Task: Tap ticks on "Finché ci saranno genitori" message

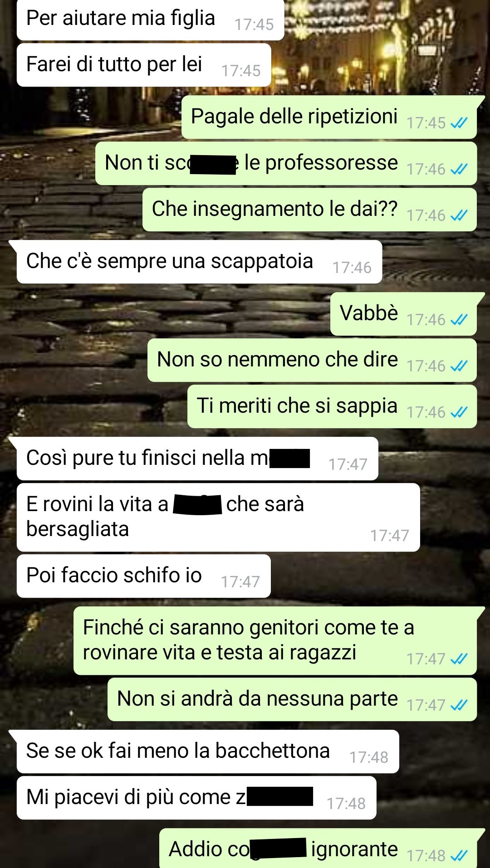Action: 459,659
